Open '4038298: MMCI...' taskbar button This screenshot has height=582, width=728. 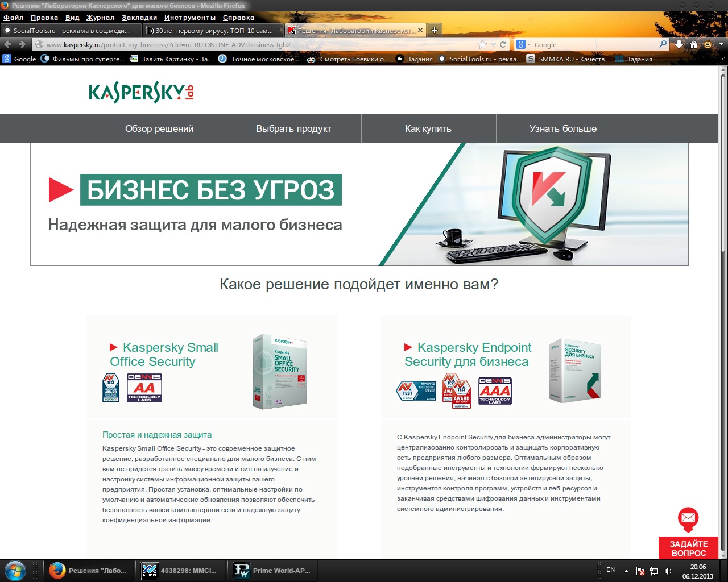click(180, 571)
